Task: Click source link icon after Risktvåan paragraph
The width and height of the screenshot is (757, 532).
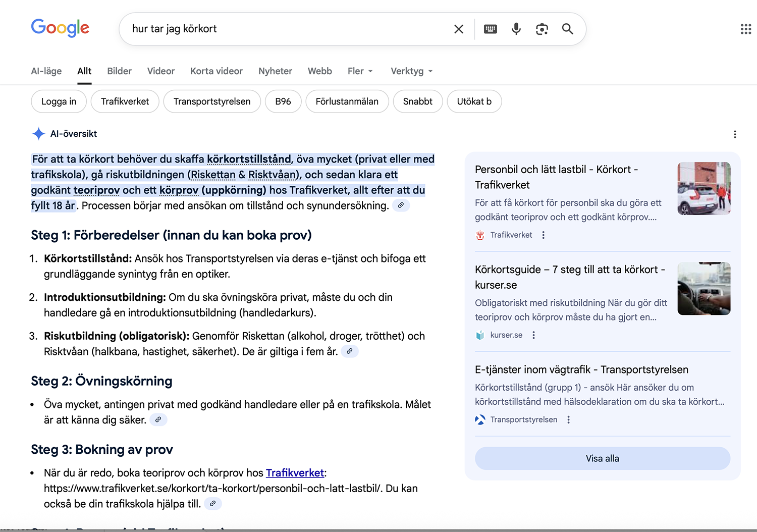Action: tap(349, 351)
